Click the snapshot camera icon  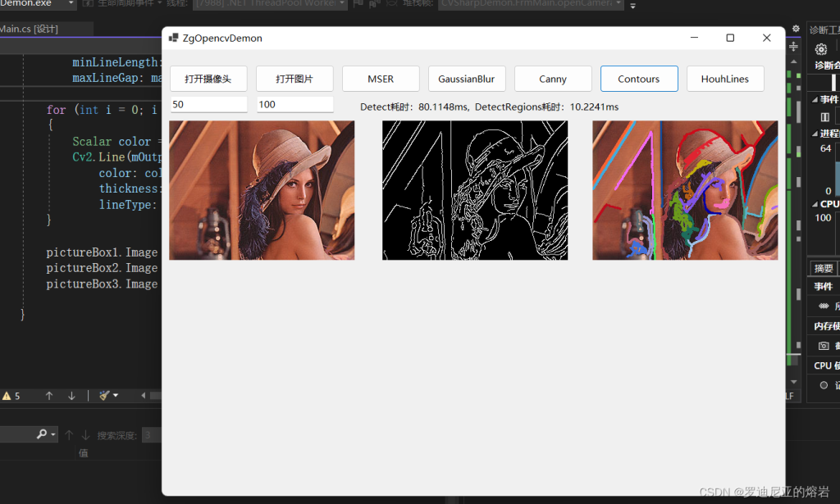coord(824,346)
